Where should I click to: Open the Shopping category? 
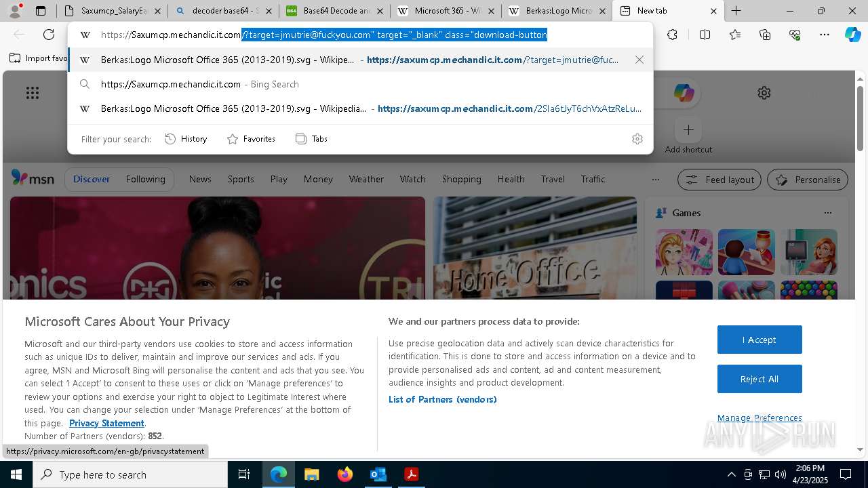[461, 179]
